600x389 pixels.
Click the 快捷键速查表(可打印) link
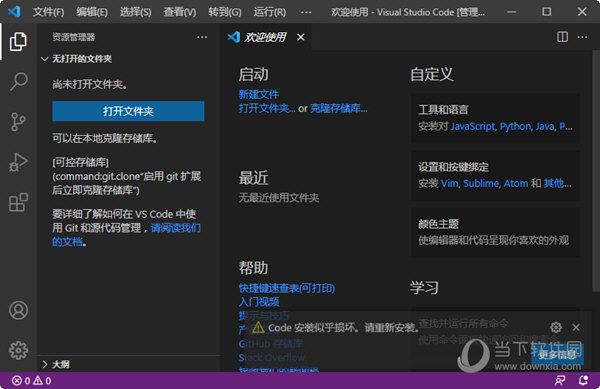[x=287, y=288]
